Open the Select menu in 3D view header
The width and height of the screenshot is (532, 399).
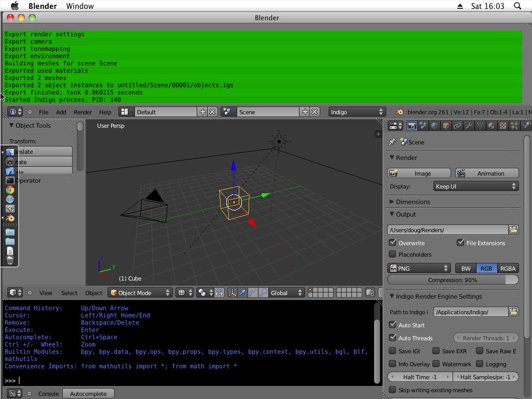(x=69, y=293)
